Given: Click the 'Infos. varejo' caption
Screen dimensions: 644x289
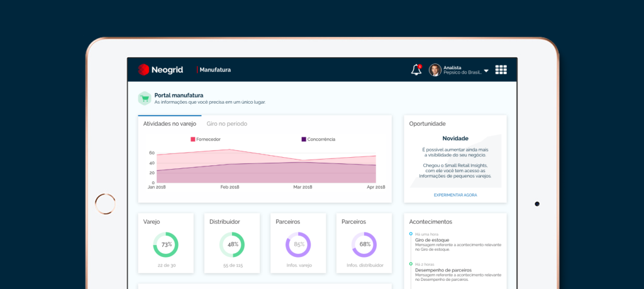Looking at the screenshot, I should (x=299, y=265).
